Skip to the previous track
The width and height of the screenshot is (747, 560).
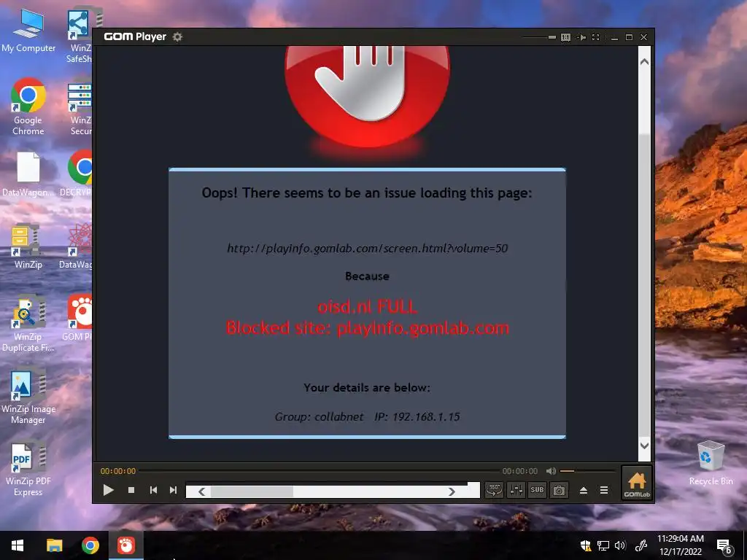click(153, 490)
